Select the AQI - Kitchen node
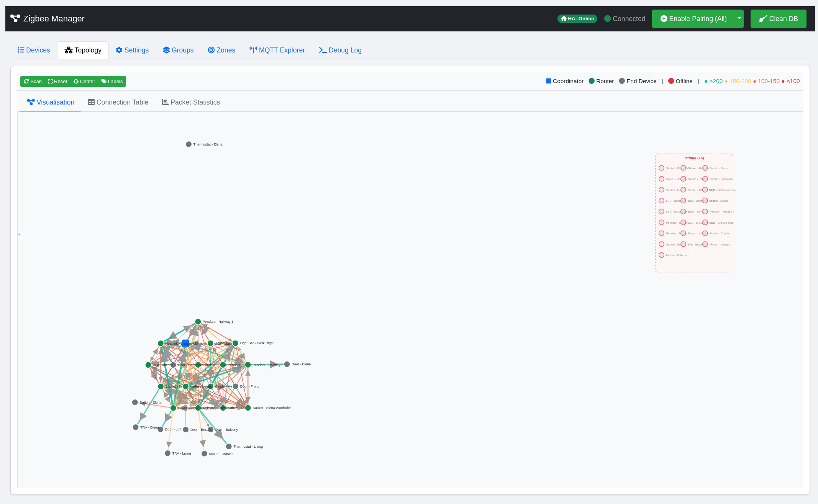Viewport: 818px width, 504px height. click(x=148, y=365)
